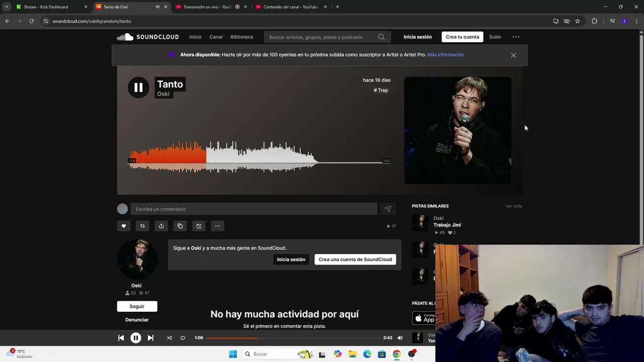
Task: Open Ver todo for similar tracks
Action: 514,206
